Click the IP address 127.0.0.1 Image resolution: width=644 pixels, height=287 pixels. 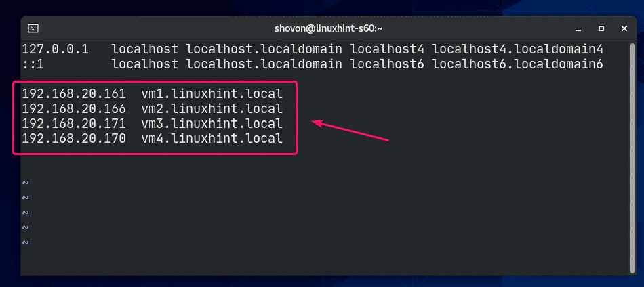pos(55,49)
